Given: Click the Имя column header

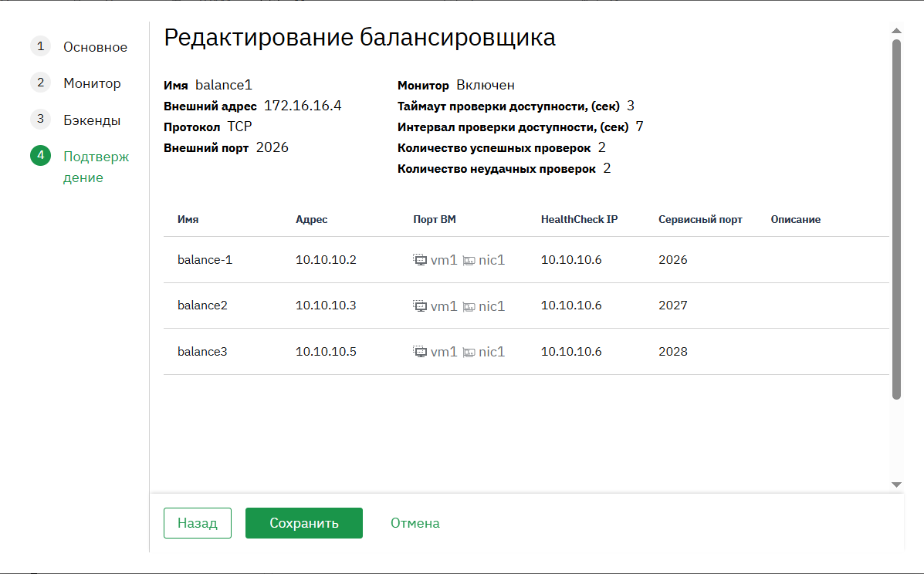Looking at the screenshot, I should tap(188, 220).
